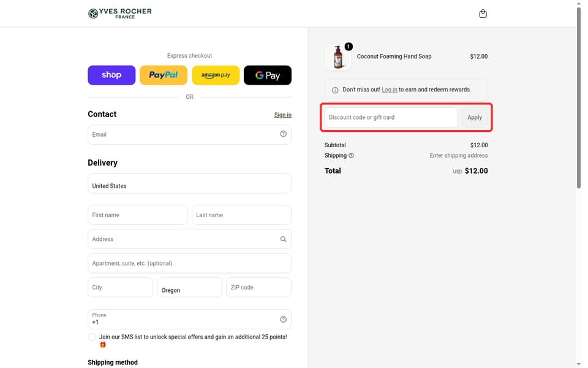Click the rewards info circle icon
Image resolution: width=588 pixels, height=368 pixels.
click(335, 90)
